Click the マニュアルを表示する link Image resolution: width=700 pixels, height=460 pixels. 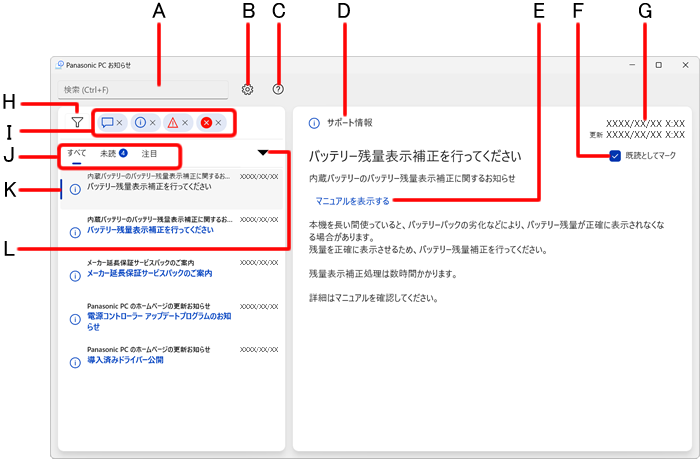[x=352, y=201]
